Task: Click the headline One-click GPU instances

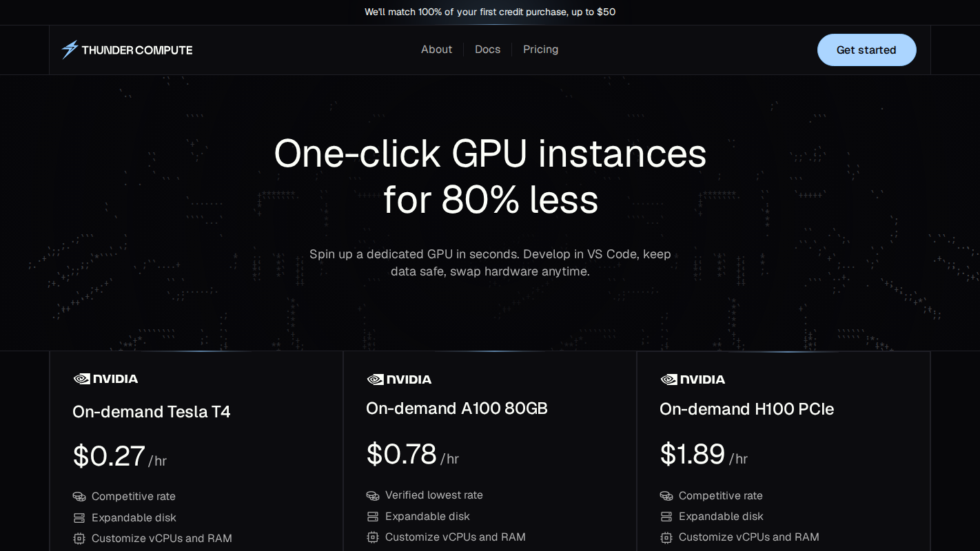Action: (x=490, y=154)
